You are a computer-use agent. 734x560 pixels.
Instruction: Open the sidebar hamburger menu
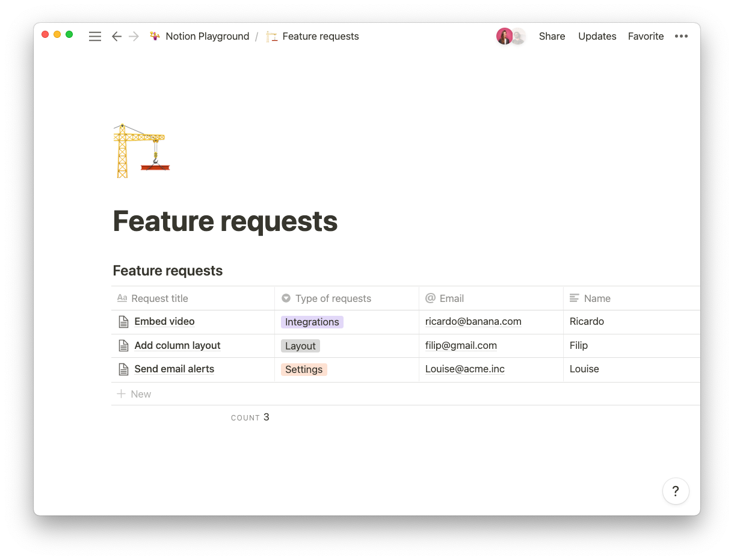click(x=95, y=37)
